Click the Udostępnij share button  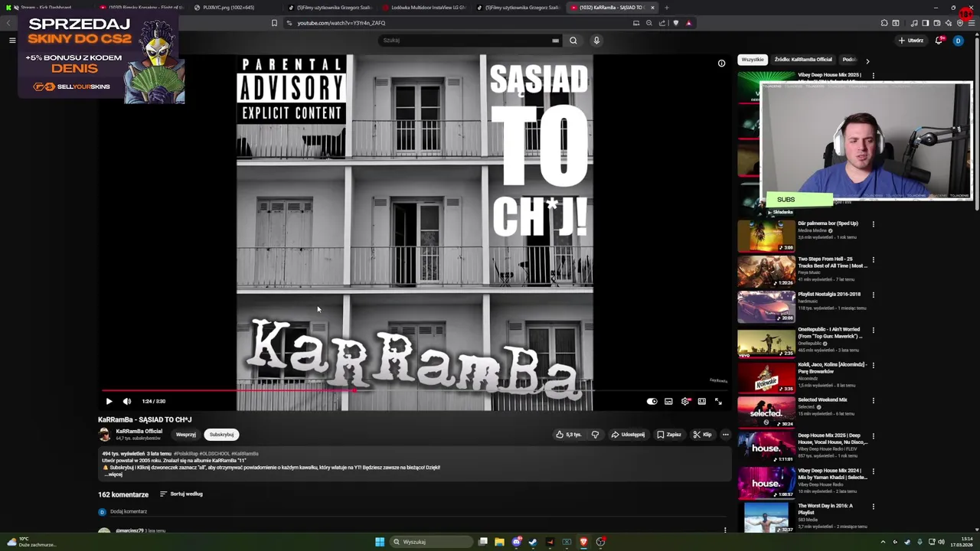628,435
